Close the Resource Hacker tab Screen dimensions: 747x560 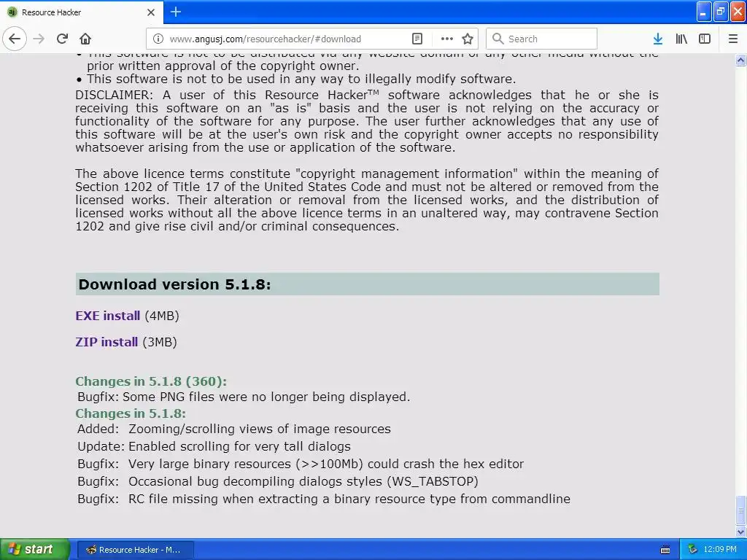[150, 12]
